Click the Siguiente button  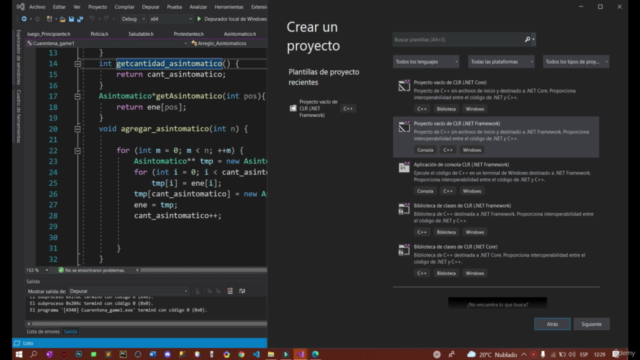(x=591, y=324)
